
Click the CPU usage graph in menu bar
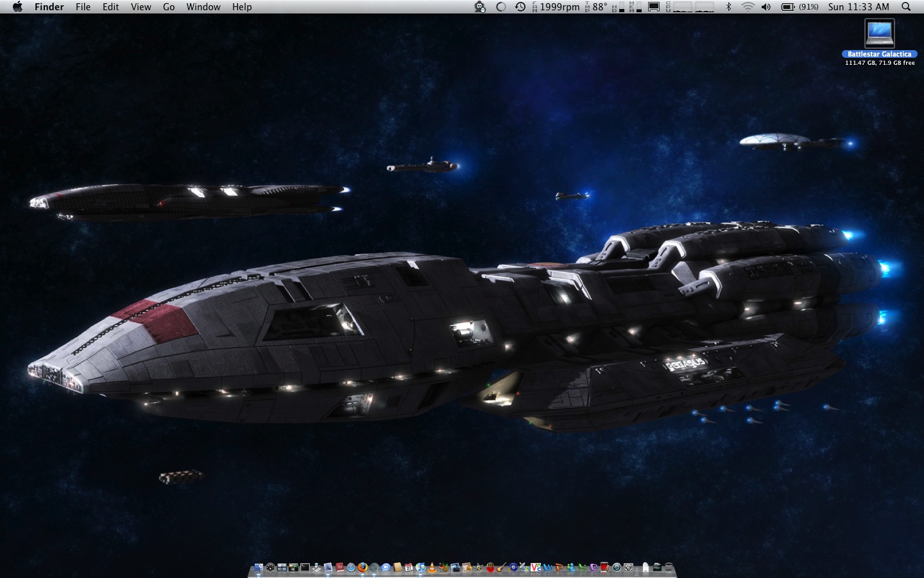click(x=690, y=7)
